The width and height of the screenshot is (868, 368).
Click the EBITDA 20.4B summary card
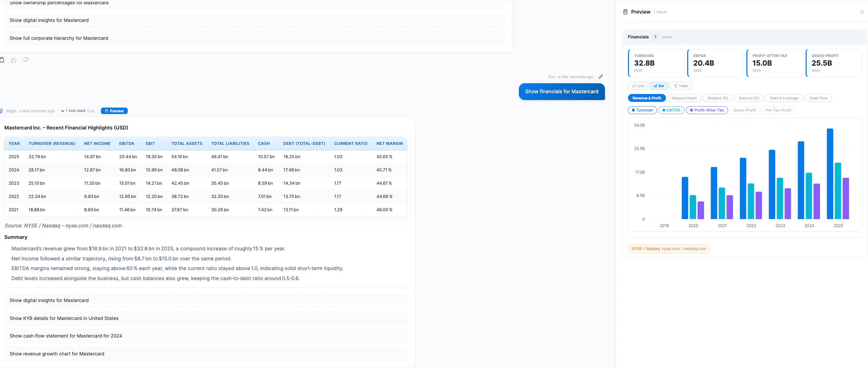click(715, 63)
